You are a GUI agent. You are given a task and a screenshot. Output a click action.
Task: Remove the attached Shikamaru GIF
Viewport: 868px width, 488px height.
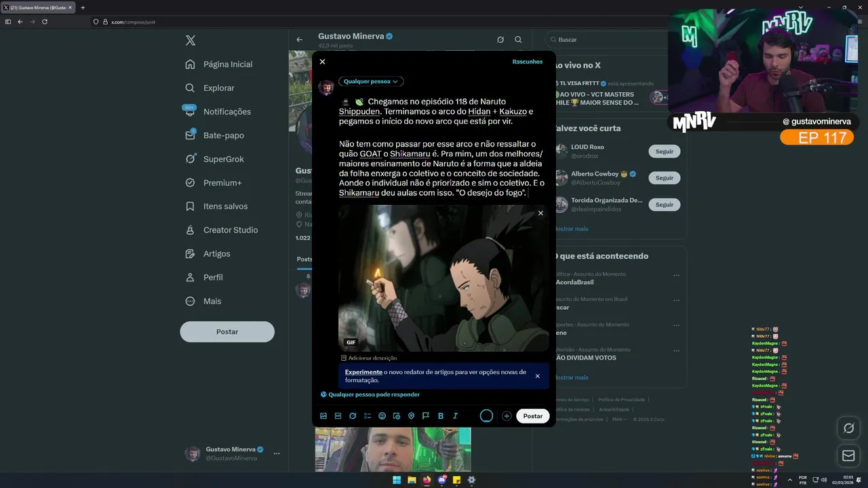[540, 213]
